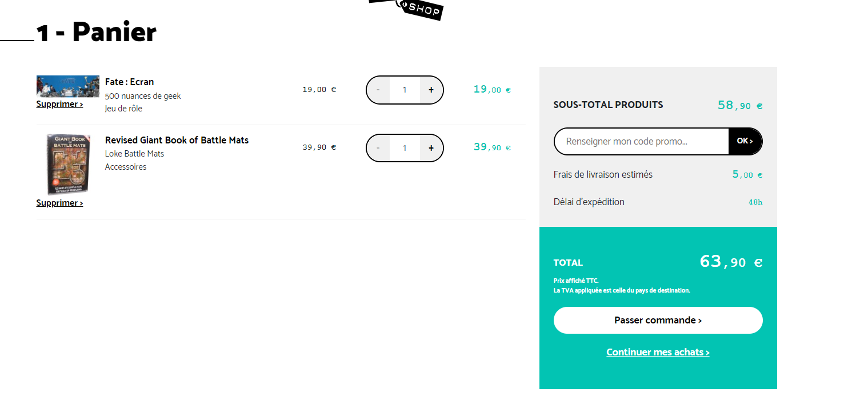Open the Fate : Ecran product thumbnail

pos(67,86)
